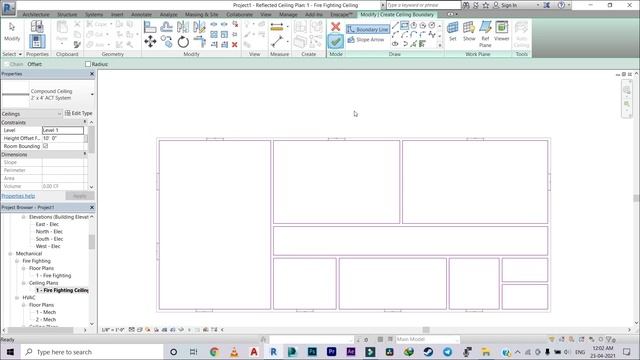Click the 1/8" = 1'-0" view scale
The width and height of the screenshot is (640, 360).
[x=113, y=330]
